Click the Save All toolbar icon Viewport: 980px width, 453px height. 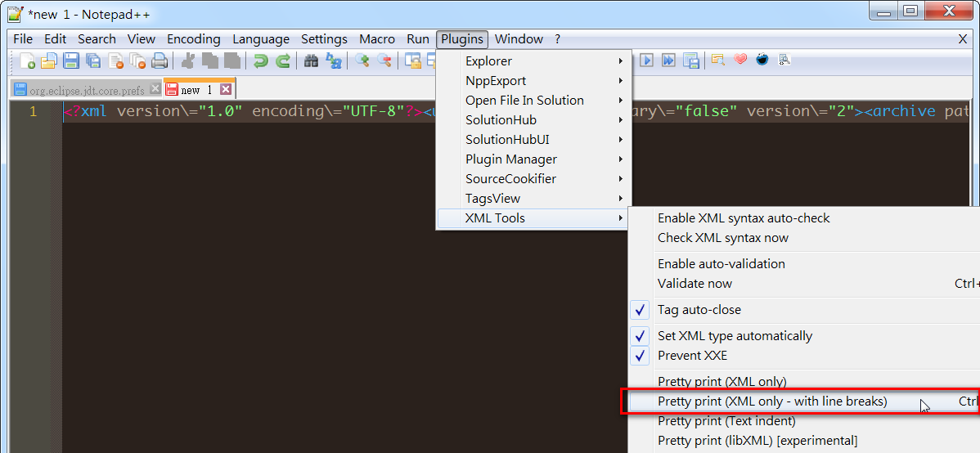[x=93, y=61]
